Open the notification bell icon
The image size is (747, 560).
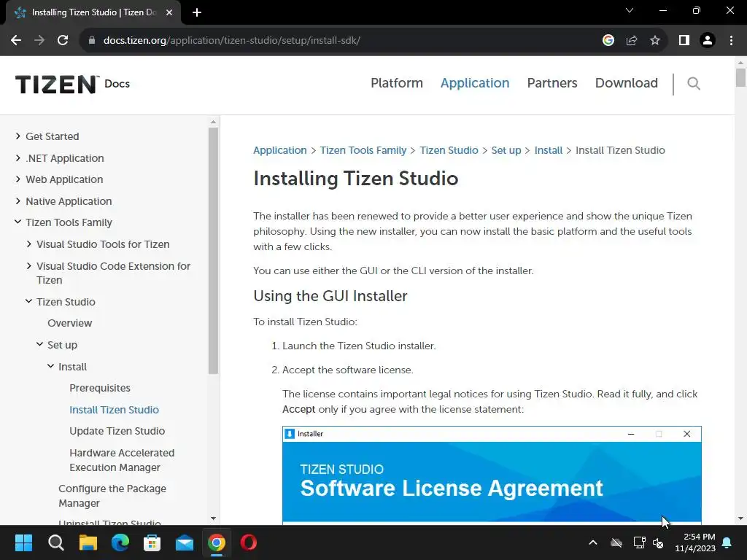(x=727, y=542)
